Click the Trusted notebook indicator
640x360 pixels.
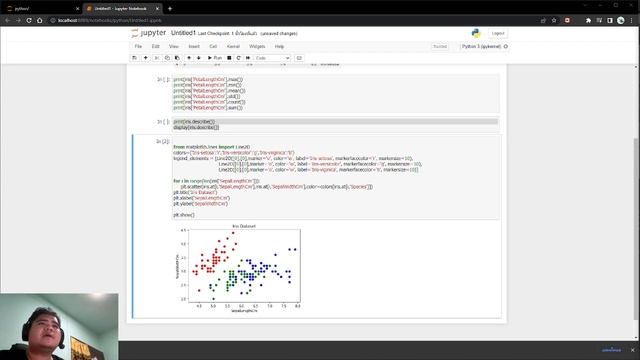coord(440,47)
